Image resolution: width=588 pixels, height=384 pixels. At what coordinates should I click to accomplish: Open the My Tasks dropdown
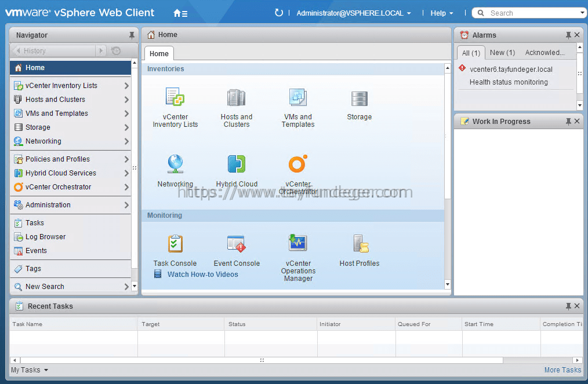tap(29, 370)
